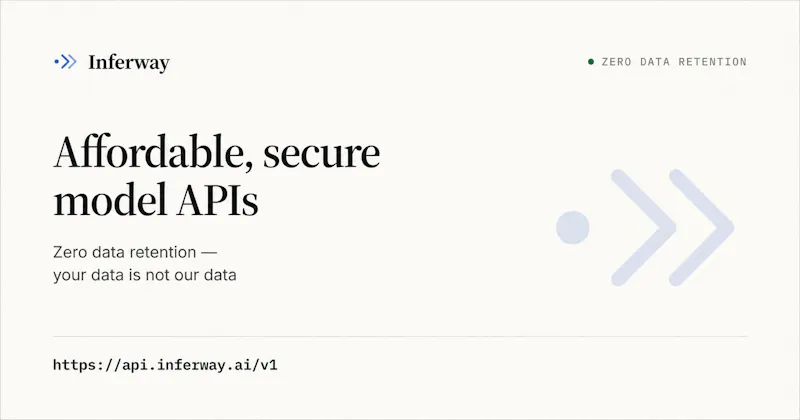This screenshot has width=800, height=420.
Task: Click the Inferway double-chevron logo icon
Action: pos(65,62)
